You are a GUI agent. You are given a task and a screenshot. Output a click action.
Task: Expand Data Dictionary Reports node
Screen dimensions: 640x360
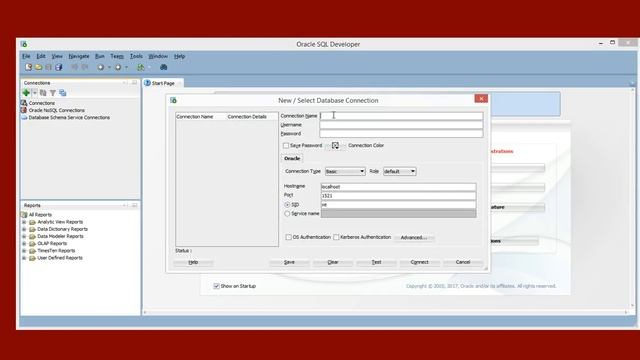24,229
